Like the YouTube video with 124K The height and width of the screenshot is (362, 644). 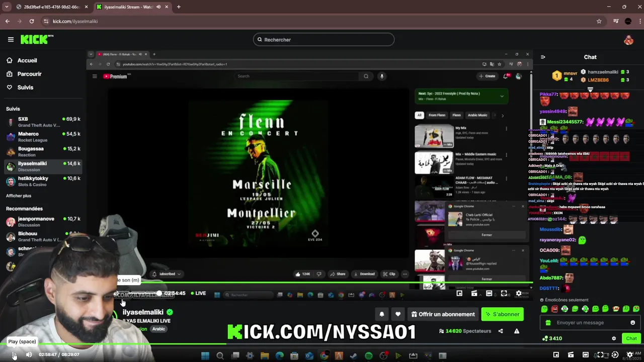pyautogui.click(x=303, y=274)
